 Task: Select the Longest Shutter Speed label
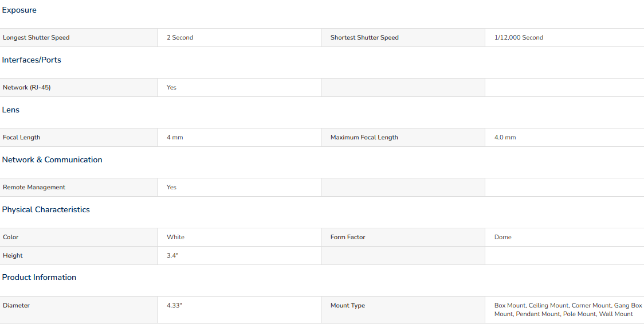click(x=36, y=37)
